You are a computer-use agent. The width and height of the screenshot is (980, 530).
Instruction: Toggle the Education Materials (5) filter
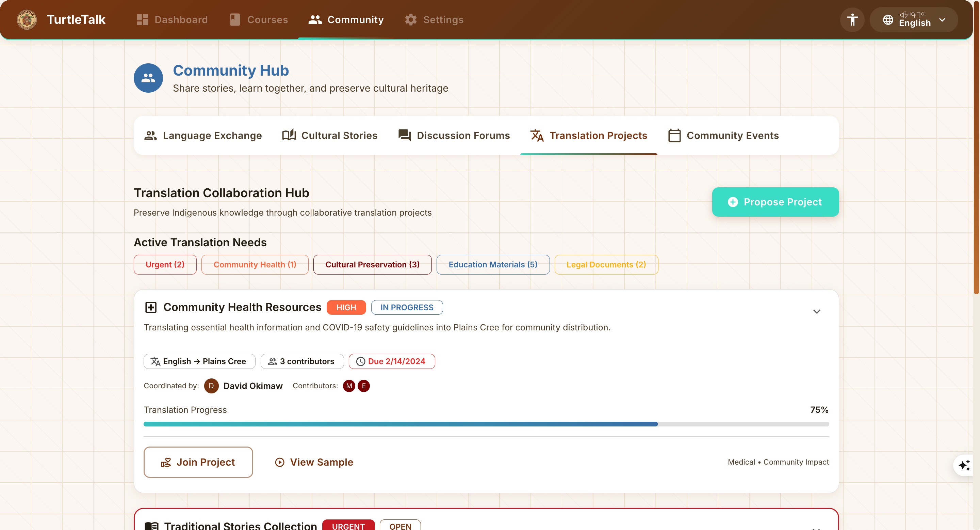point(493,265)
